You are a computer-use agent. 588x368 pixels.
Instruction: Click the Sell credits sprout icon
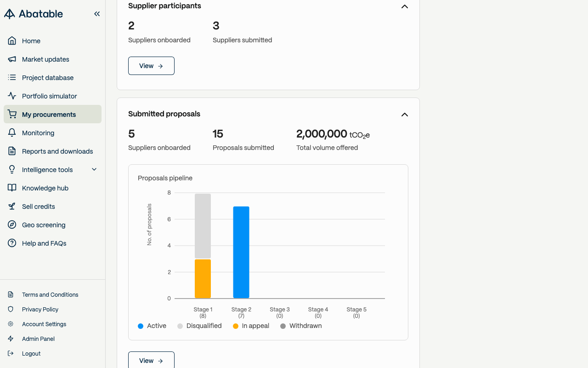point(12,207)
